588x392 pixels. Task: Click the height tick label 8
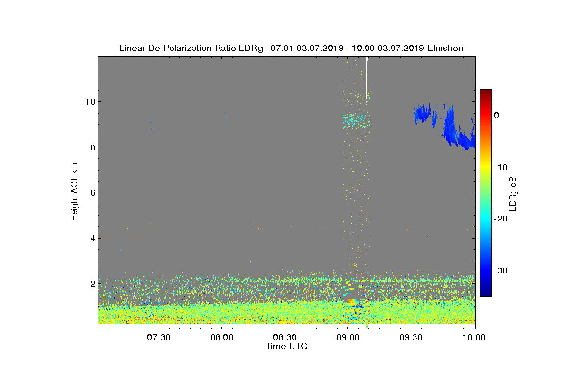pos(92,147)
